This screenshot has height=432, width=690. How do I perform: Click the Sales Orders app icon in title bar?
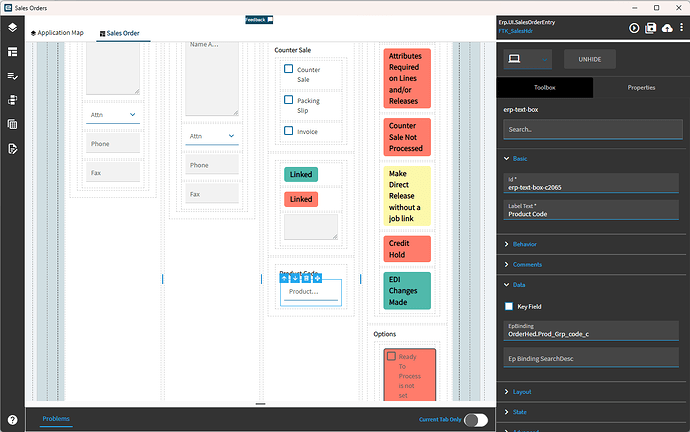[8, 8]
